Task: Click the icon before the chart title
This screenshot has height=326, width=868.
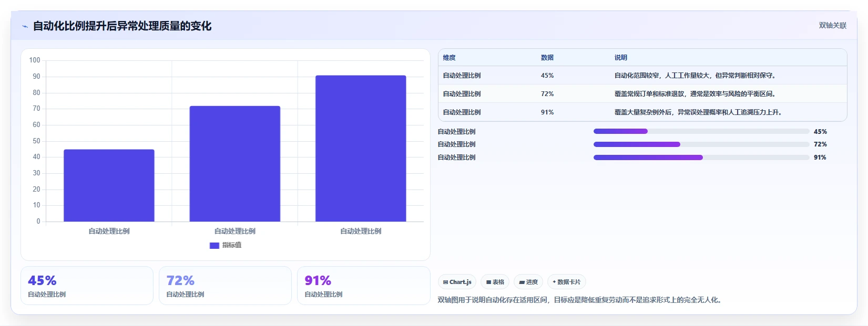Action: tap(25, 26)
